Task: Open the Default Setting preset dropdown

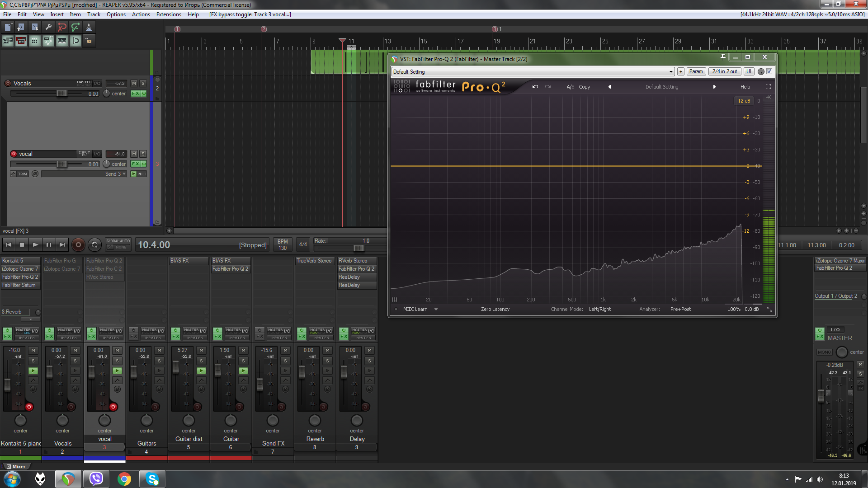Action: click(533, 71)
